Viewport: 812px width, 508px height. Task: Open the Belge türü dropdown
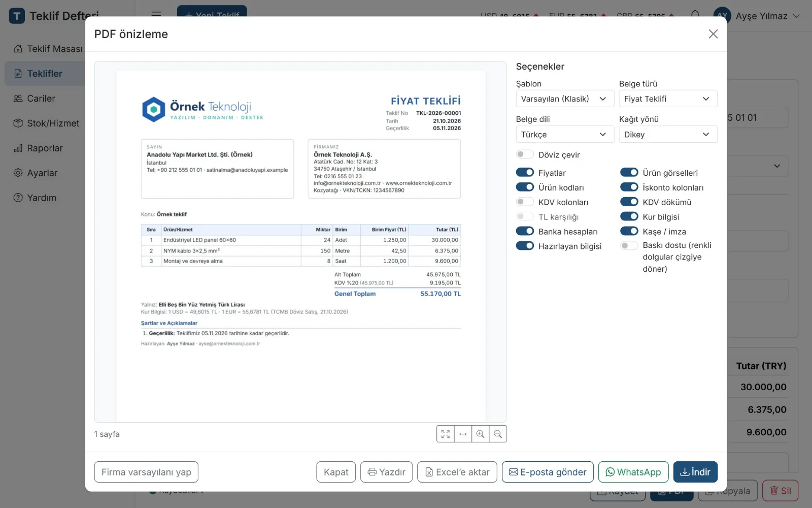coord(668,99)
